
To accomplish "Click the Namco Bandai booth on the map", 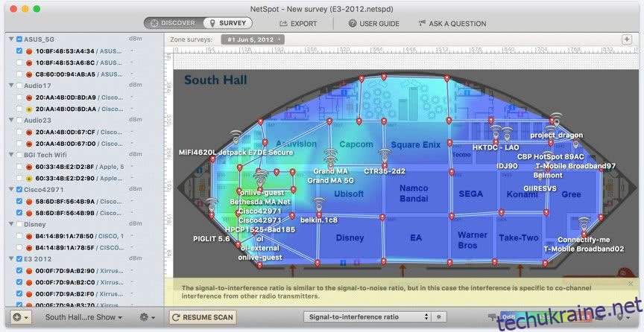I will (x=414, y=194).
